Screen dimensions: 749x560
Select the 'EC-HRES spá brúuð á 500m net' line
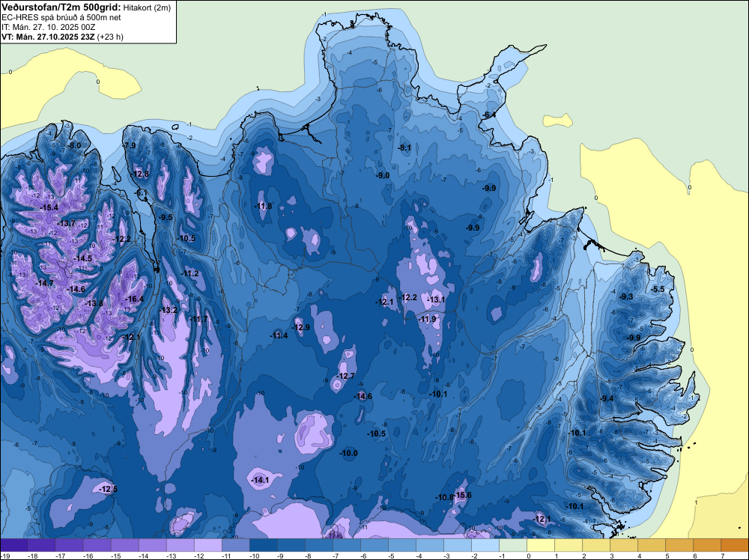pyautogui.click(x=61, y=17)
